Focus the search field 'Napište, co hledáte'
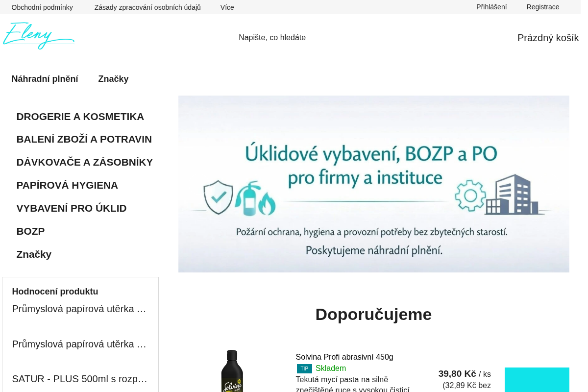Image resolution: width=588 pixels, height=392 pixels. pos(272,38)
